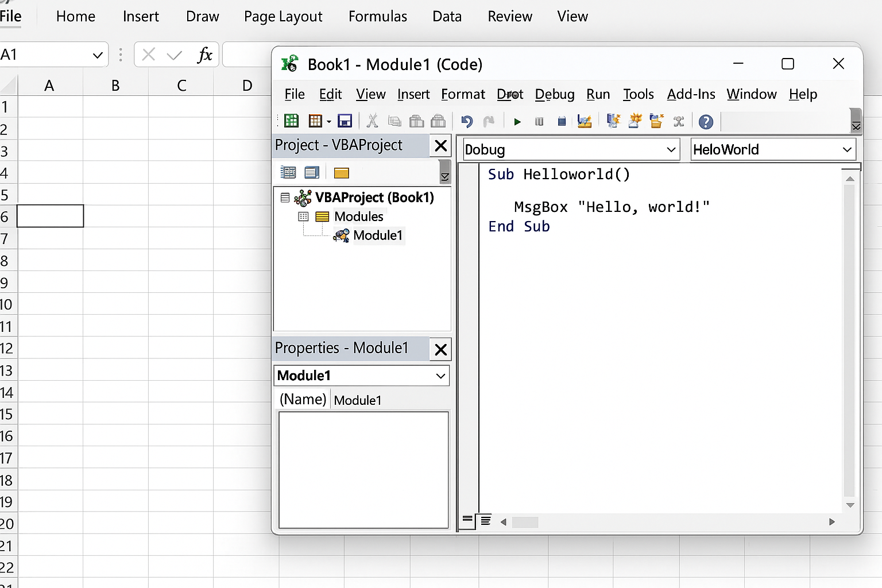The width and height of the screenshot is (882, 588).
Task: Run the macro with the green play icon
Action: (517, 122)
